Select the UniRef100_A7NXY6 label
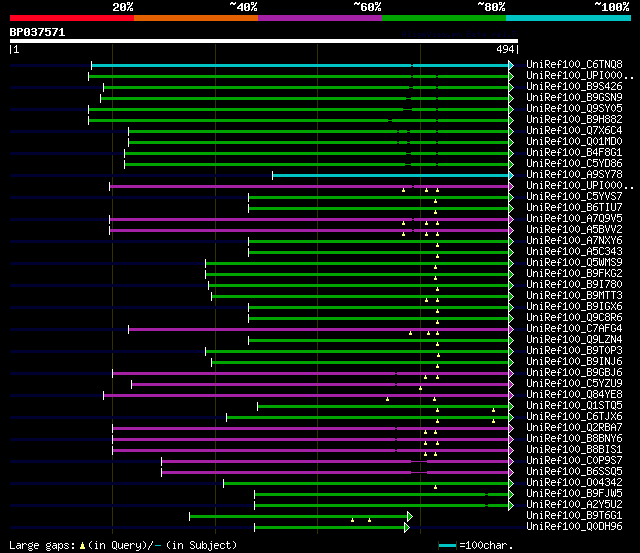 (574, 241)
